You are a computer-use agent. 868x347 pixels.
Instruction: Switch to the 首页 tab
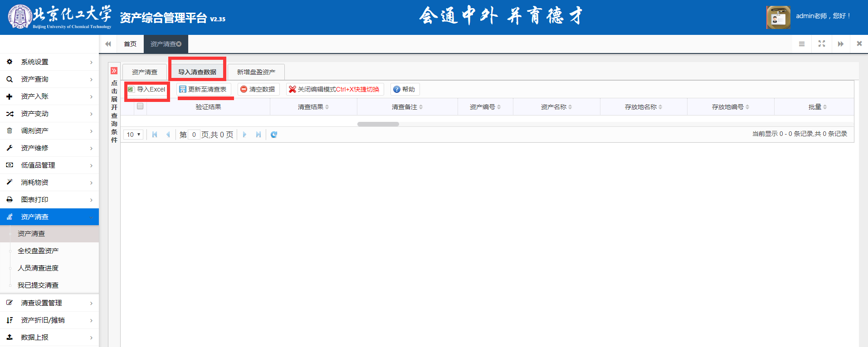coord(130,44)
